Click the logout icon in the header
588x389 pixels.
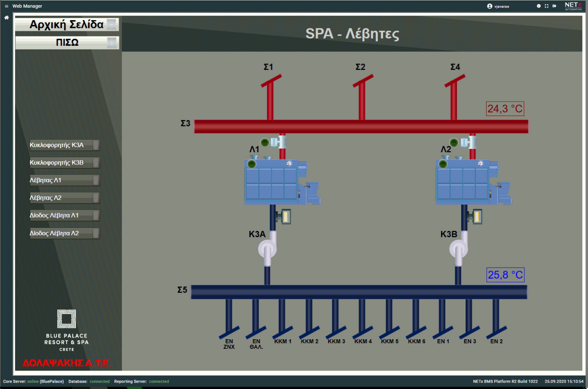pos(554,6)
